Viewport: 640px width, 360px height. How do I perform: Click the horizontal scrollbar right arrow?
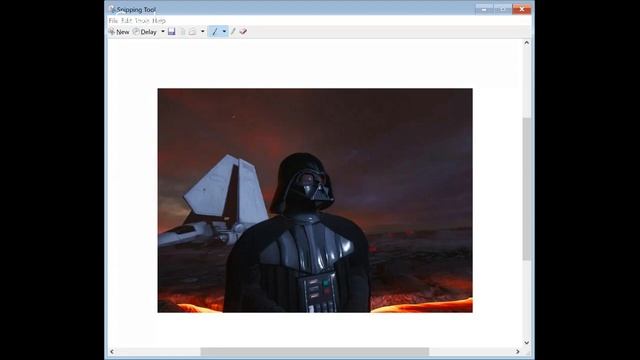pos(518,351)
